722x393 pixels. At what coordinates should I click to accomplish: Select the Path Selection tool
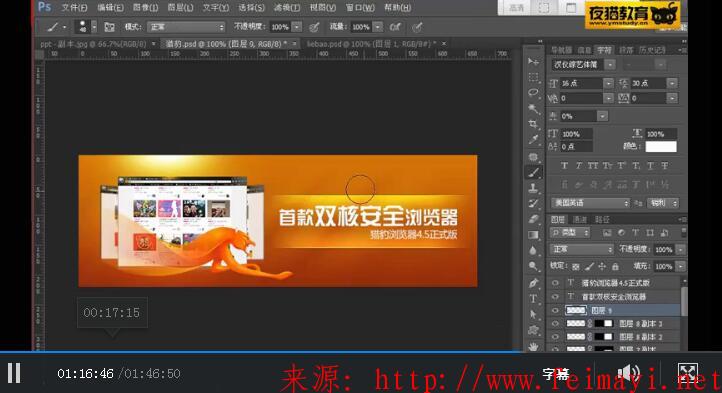point(533,314)
